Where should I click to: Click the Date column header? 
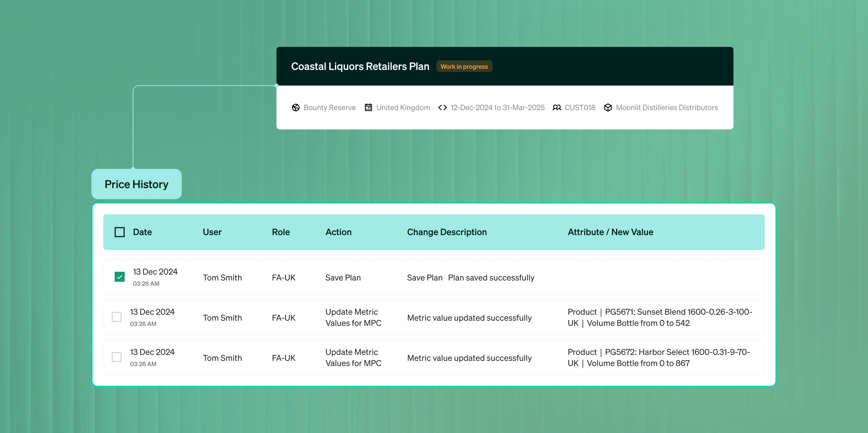click(142, 232)
